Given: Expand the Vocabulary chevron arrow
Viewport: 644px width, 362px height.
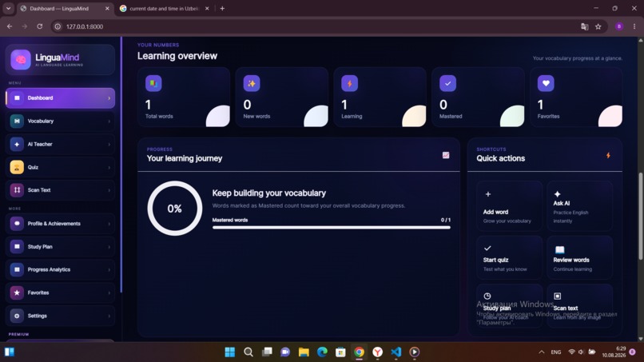Looking at the screenshot, I should point(109,121).
